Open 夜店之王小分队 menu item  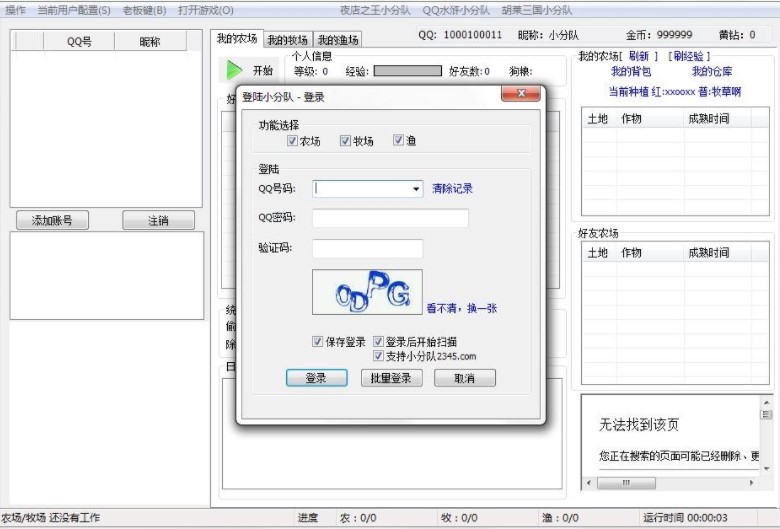[x=375, y=10]
